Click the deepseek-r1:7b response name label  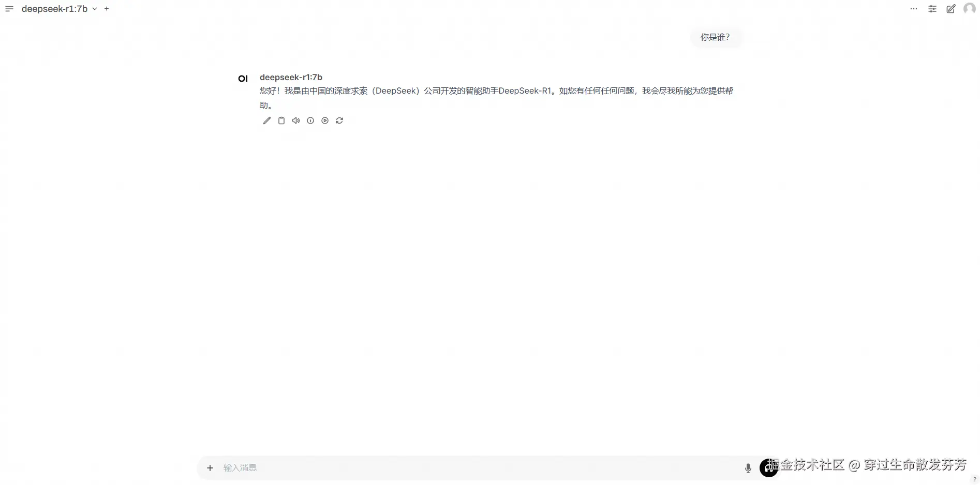(x=291, y=77)
